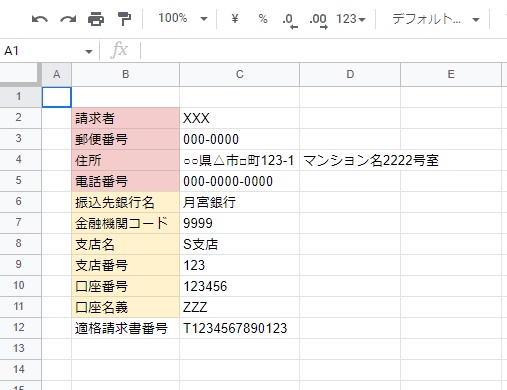Open the 100% zoom dropdown
507x390 pixels.
(182, 19)
